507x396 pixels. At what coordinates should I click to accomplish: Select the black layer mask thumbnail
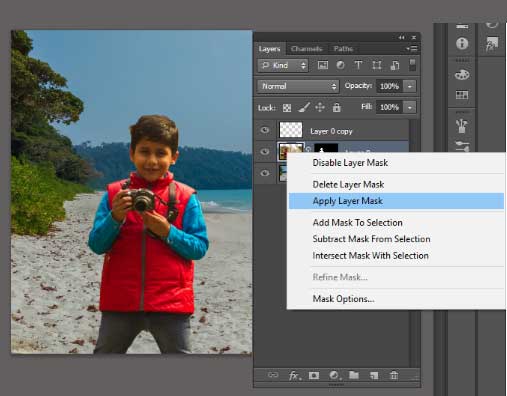click(x=326, y=148)
